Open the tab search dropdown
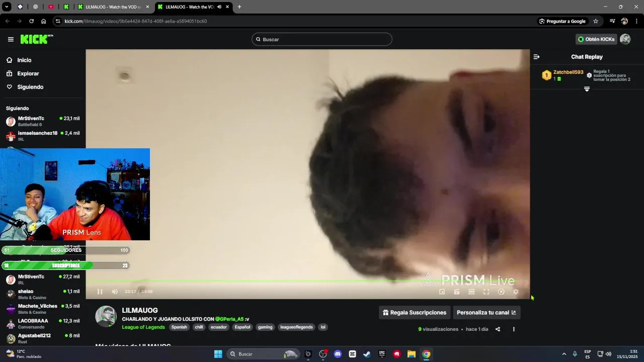This screenshot has height=362, width=644. (7, 7)
